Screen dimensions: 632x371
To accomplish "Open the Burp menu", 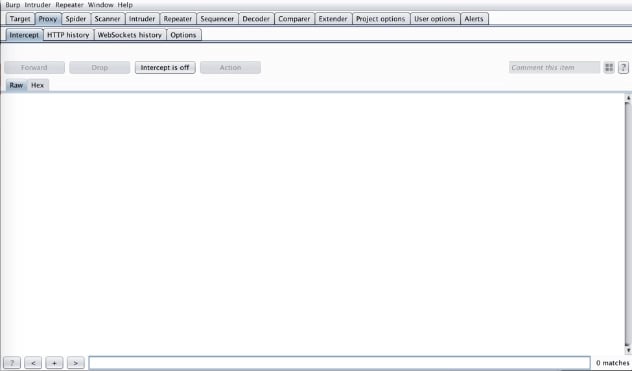I will [12, 5].
